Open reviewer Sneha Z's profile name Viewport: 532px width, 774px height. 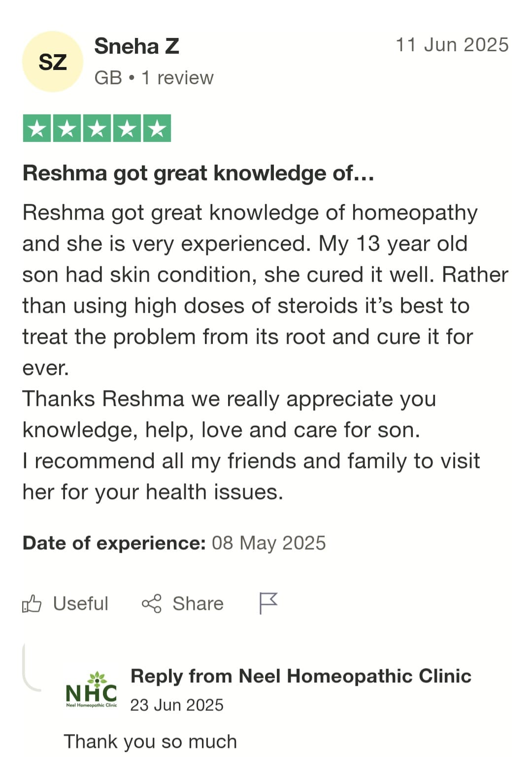point(136,46)
